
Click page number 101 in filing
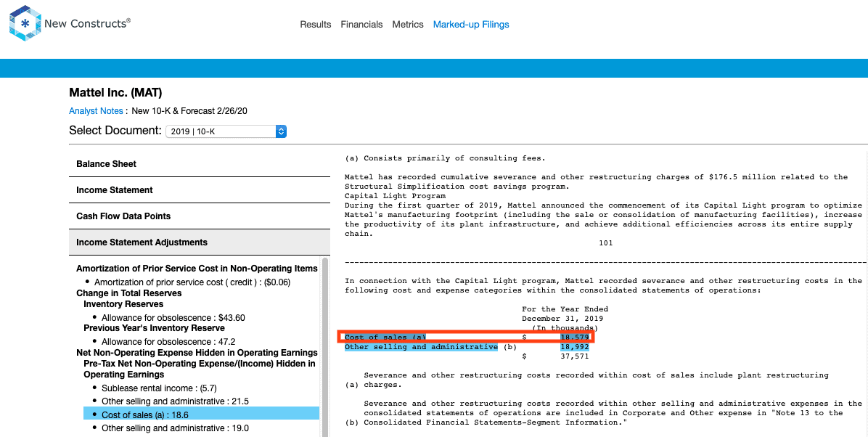coord(605,242)
